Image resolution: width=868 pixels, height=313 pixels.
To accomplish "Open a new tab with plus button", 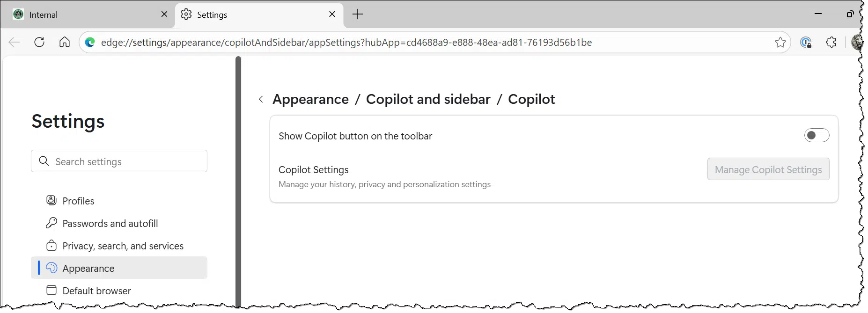I will coord(358,15).
